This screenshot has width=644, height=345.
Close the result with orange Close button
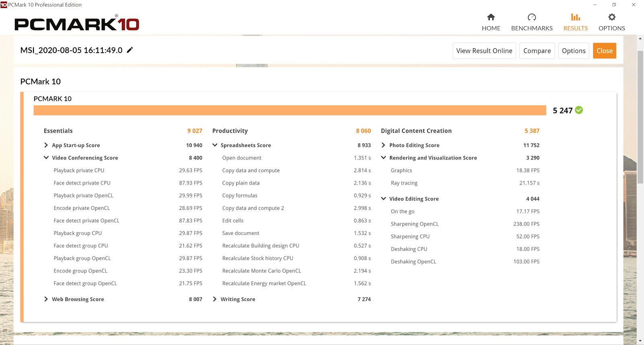tap(605, 51)
